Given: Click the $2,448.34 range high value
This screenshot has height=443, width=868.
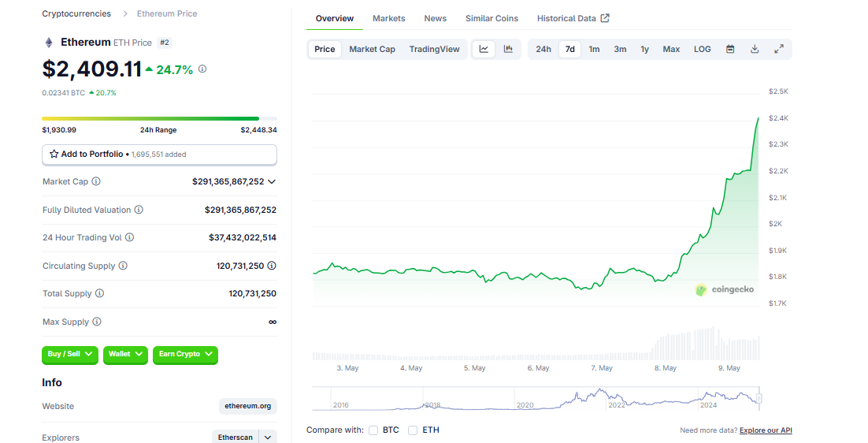Looking at the screenshot, I should click(x=258, y=130).
